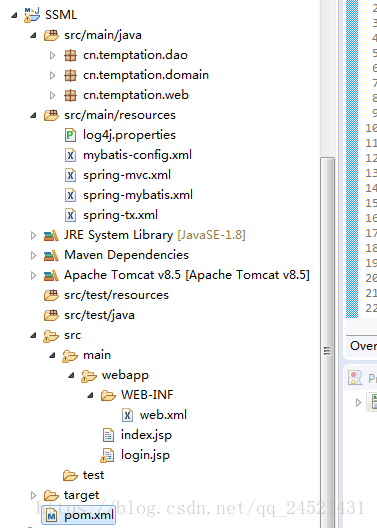The width and height of the screenshot is (377, 528).
Task: Collapse the src/main/java folder
Action: (x=33, y=35)
